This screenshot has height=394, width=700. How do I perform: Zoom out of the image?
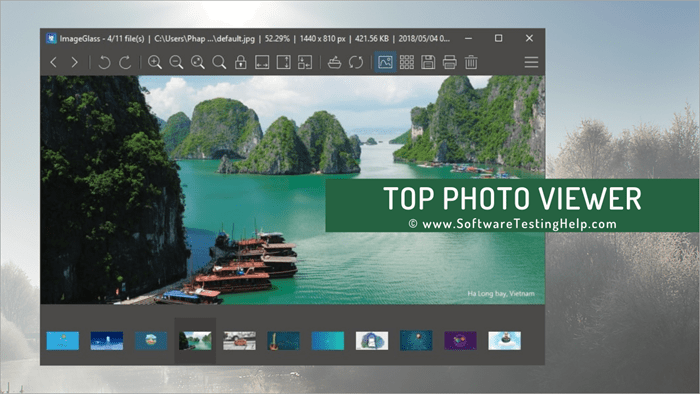pos(176,62)
